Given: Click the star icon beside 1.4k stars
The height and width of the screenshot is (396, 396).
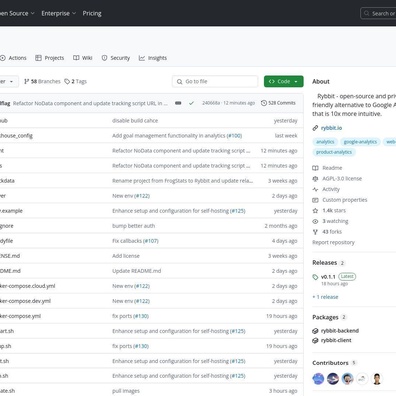Looking at the screenshot, I should [x=315, y=211].
